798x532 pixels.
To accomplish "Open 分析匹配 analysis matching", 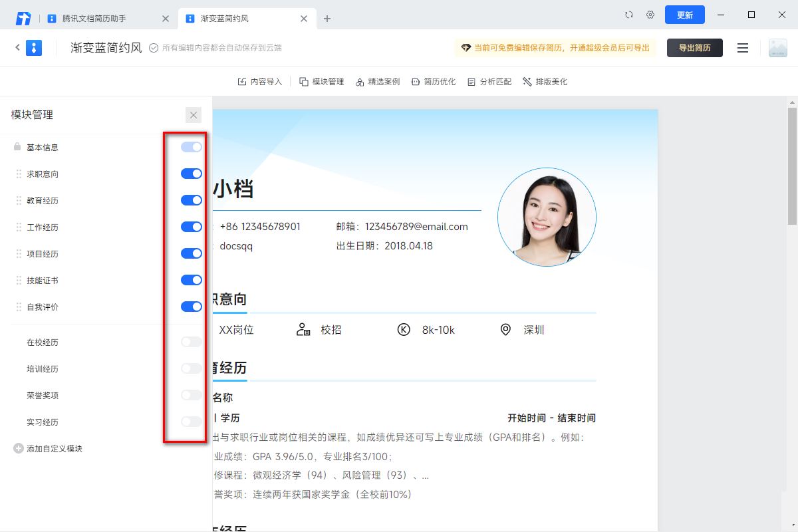I will tap(489, 82).
